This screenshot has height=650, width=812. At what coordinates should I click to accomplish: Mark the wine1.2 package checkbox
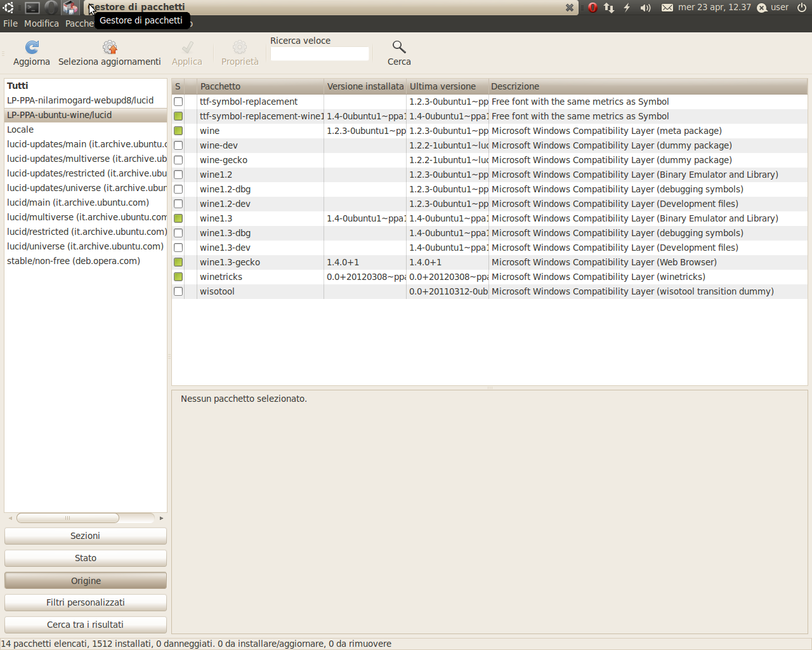(x=178, y=175)
